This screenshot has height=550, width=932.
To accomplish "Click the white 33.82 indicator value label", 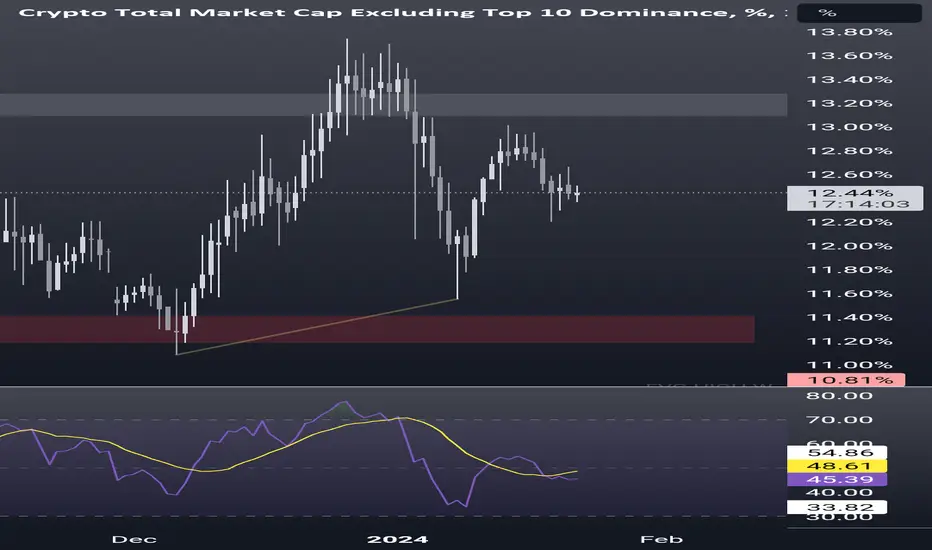I will point(837,507).
